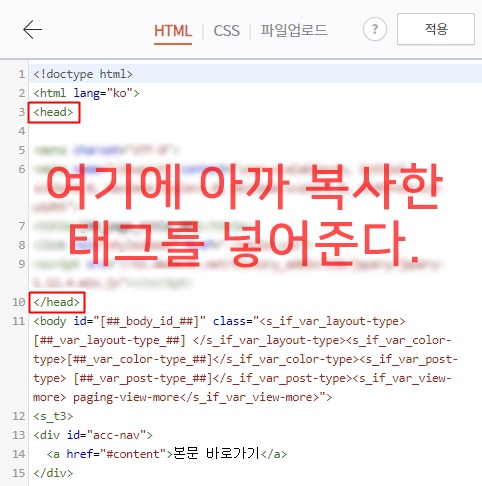
Task: Select the <html lang="ko"> line
Action: pos(86,93)
